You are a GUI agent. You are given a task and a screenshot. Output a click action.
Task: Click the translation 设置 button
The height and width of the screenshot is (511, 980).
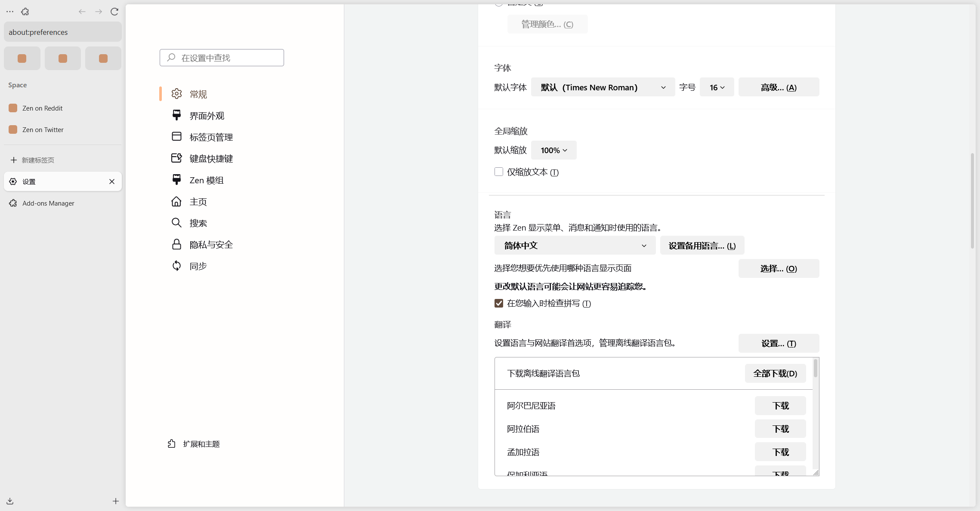coord(779,343)
